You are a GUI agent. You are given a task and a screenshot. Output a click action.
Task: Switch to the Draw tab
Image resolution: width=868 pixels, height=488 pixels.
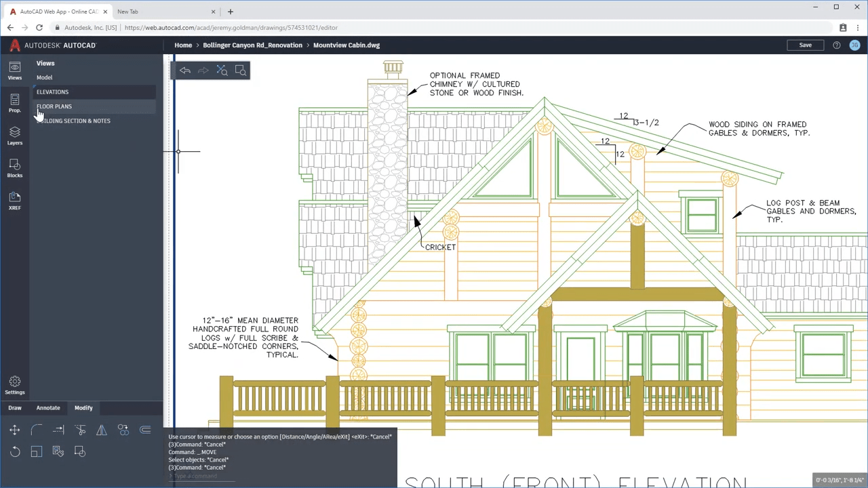tap(14, 407)
